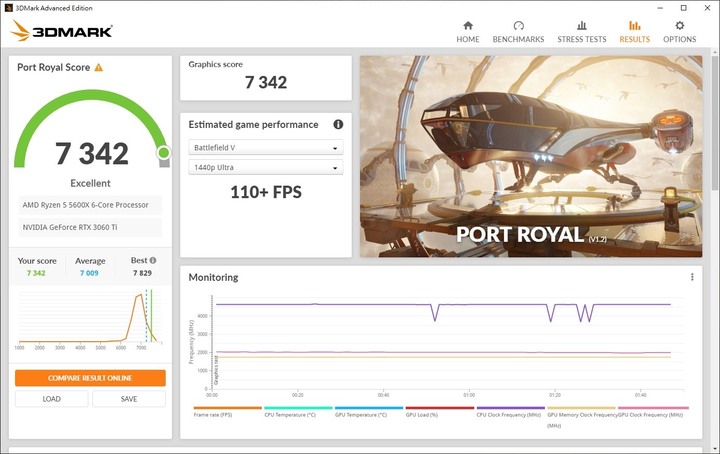Click the Graphics score card value
This screenshot has width=720, height=454.
265,82
